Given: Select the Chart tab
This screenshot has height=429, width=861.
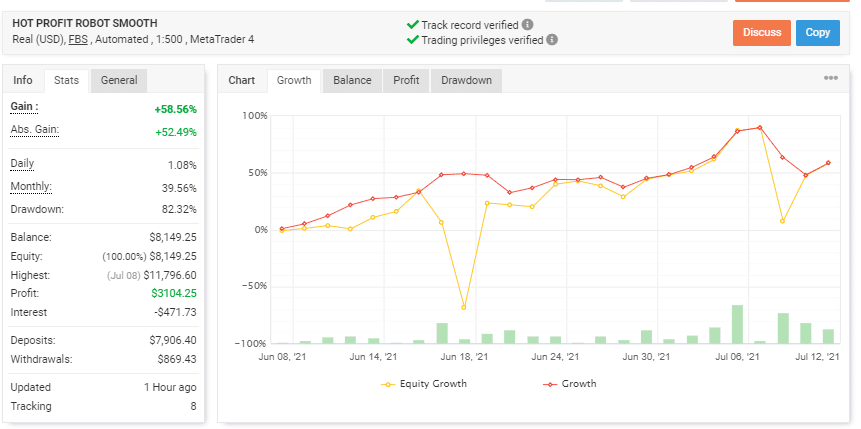Looking at the screenshot, I should 242,80.
